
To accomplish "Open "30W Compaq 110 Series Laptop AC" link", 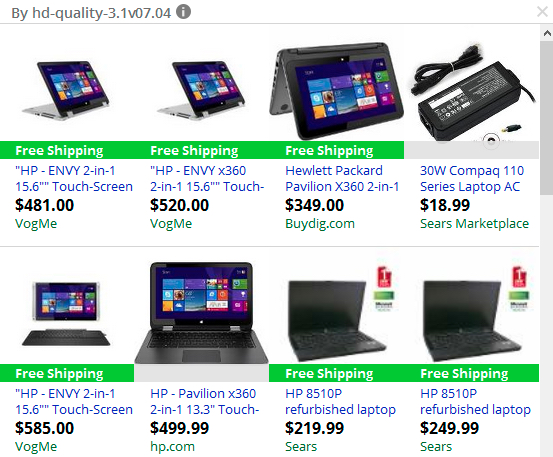I will (x=472, y=178).
